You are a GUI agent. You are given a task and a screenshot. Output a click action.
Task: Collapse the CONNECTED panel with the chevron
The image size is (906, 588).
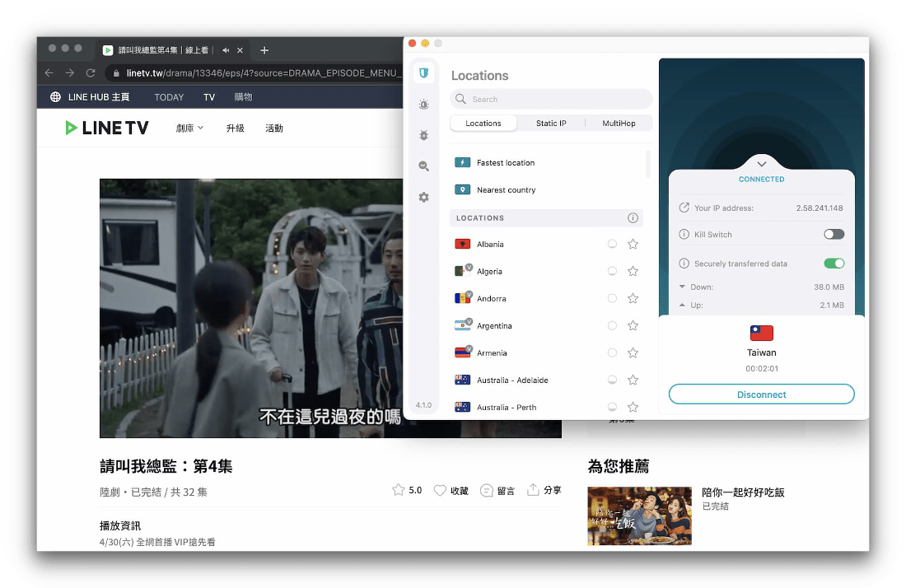762,163
